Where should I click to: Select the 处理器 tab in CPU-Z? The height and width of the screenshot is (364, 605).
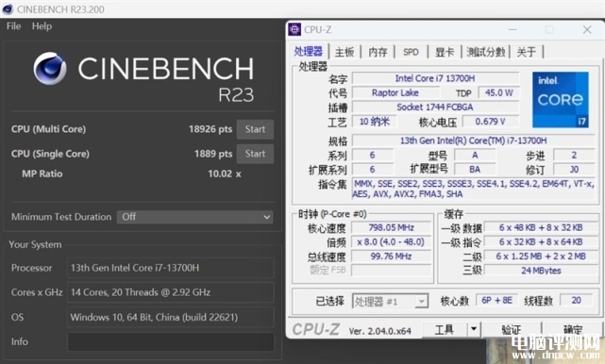click(x=308, y=51)
